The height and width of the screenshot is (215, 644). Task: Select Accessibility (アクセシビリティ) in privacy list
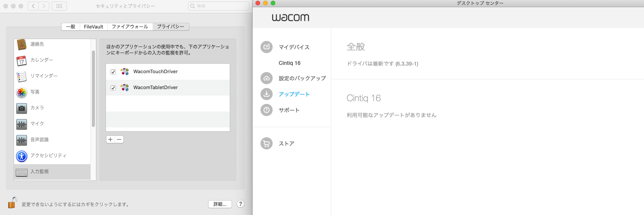(x=52, y=155)
